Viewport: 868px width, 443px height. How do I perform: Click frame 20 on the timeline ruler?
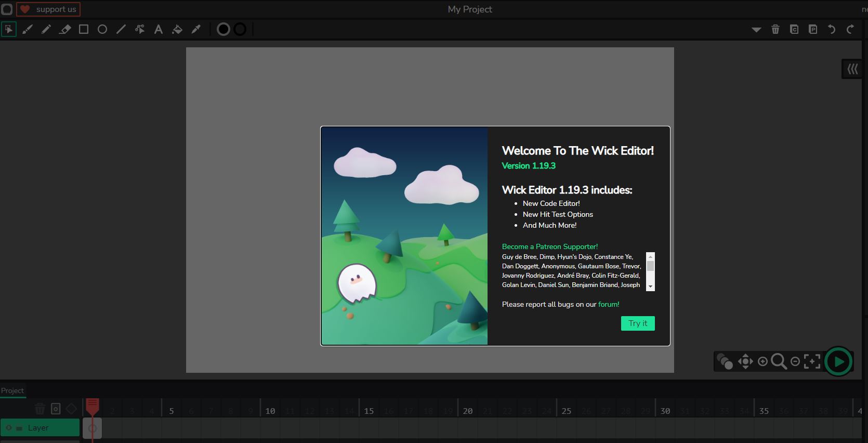(x=468, y=411)
